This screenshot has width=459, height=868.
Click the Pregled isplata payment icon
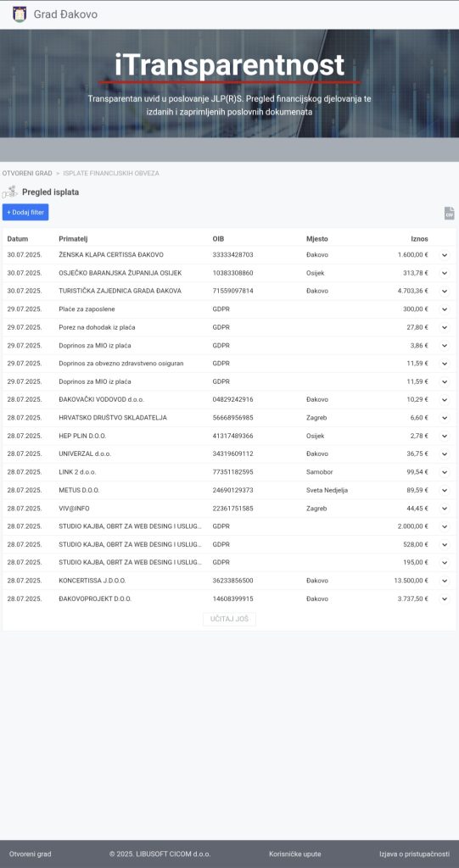click(x=9, y=192)
